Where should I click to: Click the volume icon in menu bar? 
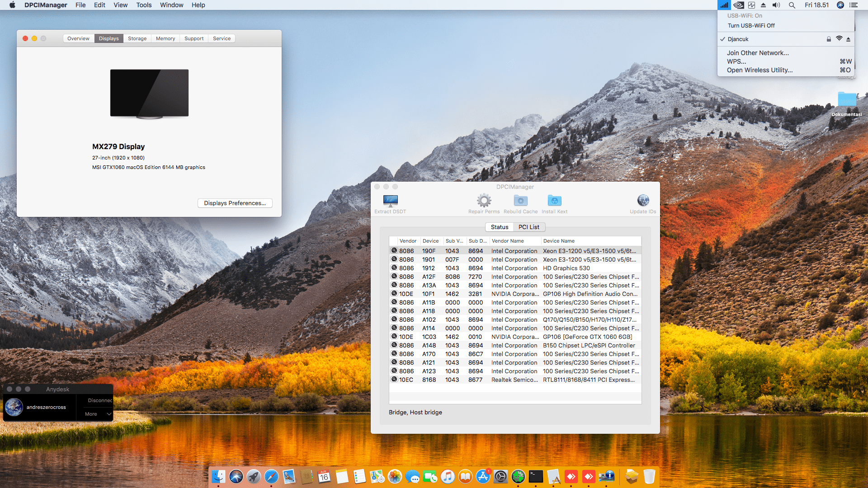776,5
